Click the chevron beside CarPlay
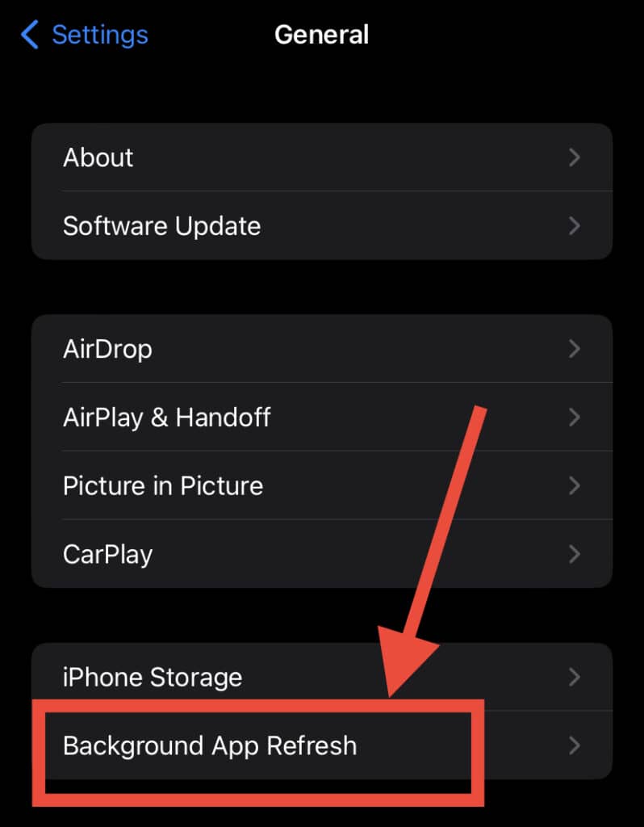 pos(575,554)
